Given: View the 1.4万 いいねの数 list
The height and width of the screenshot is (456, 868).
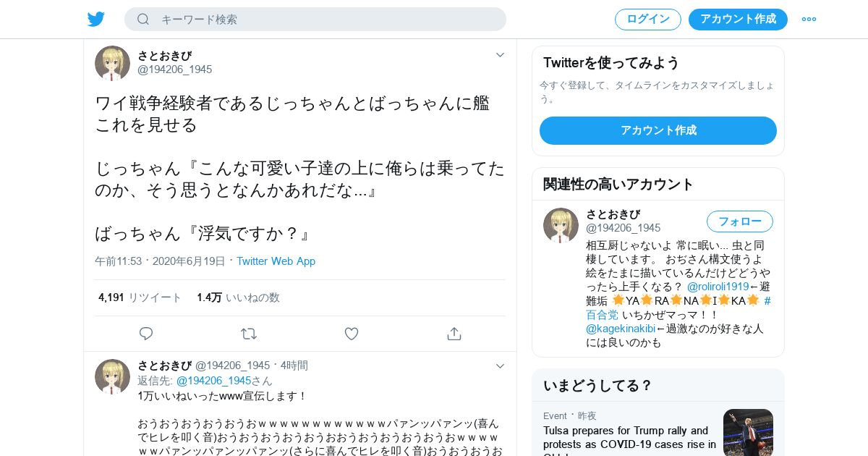Looking at the screenshot, I should click(x=238, y=297).
